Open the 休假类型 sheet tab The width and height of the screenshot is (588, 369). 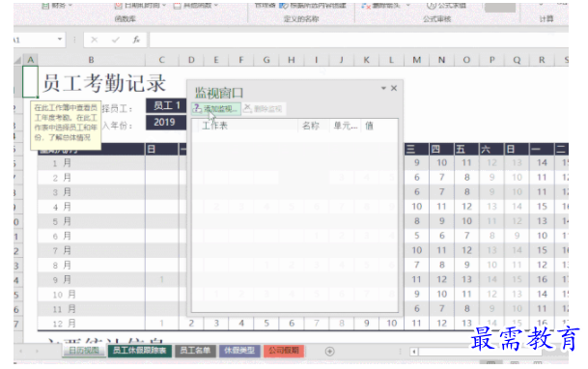[239, 351]
